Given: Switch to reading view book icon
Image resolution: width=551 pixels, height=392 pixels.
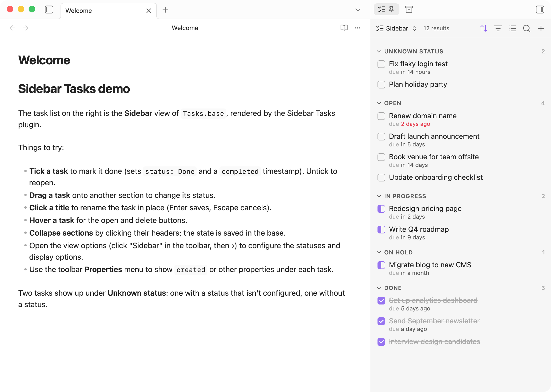Looking at the screenshot, I should [344, 28].
